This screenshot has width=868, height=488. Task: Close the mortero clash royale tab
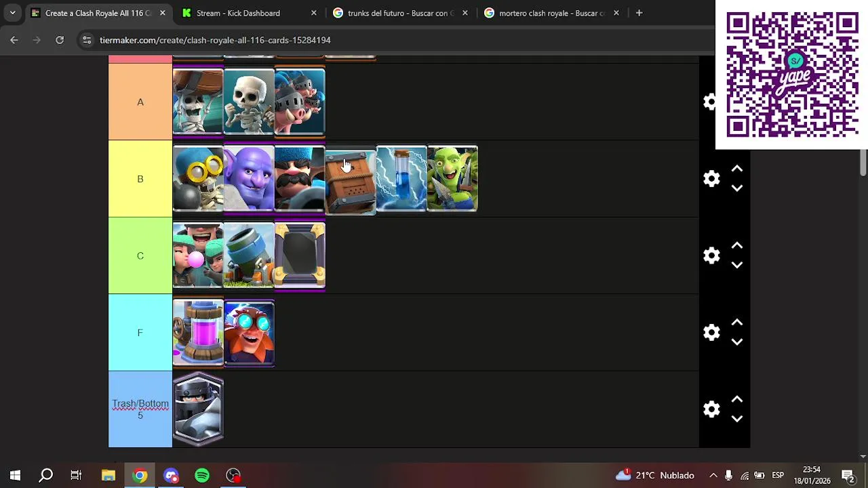pyautogui.click(x=616, y=13)
